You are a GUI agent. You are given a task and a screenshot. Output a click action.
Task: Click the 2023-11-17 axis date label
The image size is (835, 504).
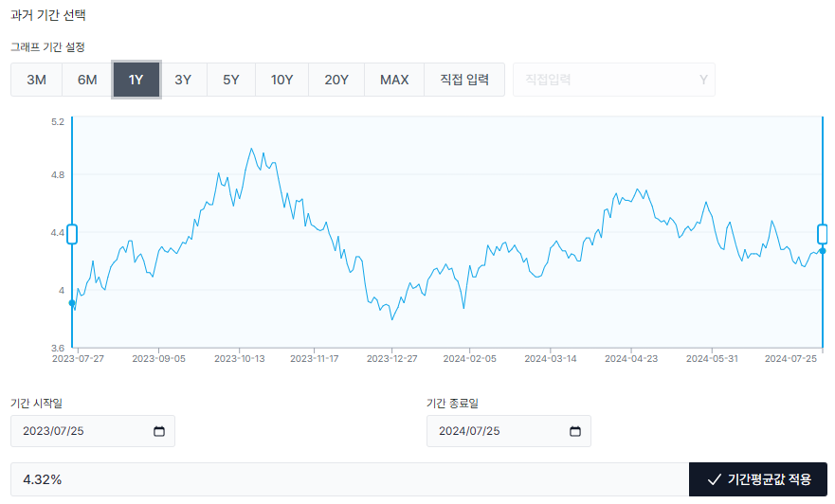click(x=314, y=359)
